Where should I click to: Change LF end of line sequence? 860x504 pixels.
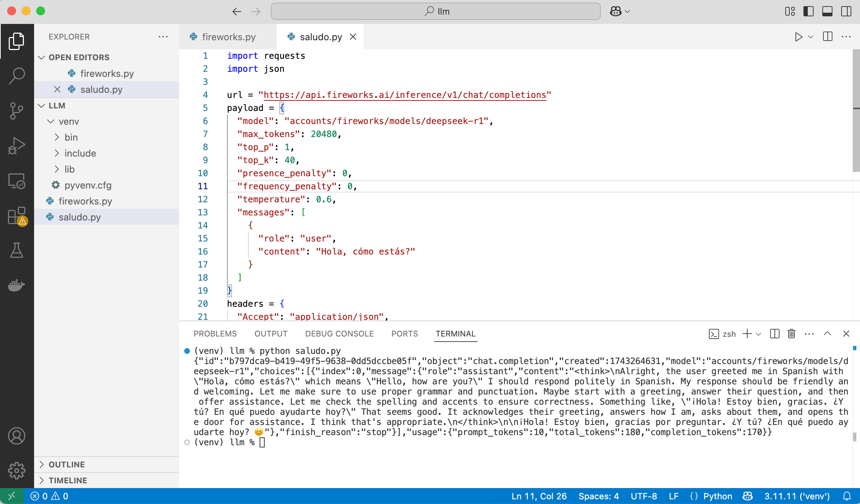[x=674, y=496]
